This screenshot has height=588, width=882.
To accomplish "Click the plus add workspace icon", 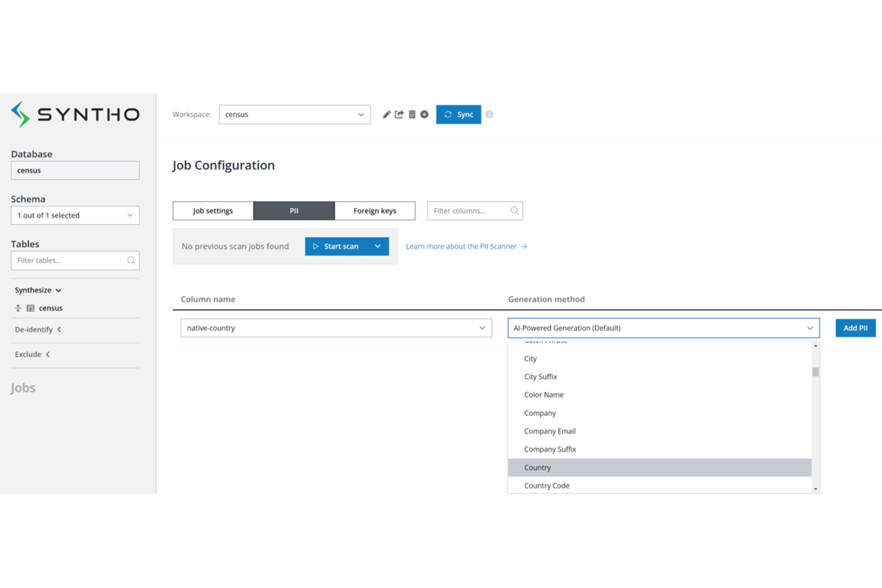I will pos(424,114).
